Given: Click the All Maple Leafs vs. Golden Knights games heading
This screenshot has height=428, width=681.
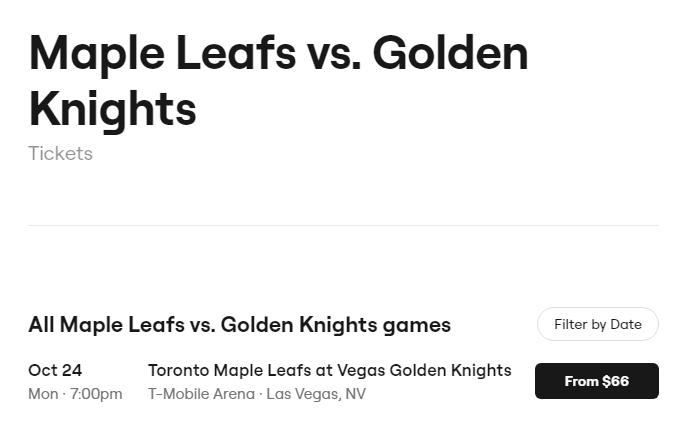Looking at the screenshot, I should pyautogui.click(x=239, y=325).
